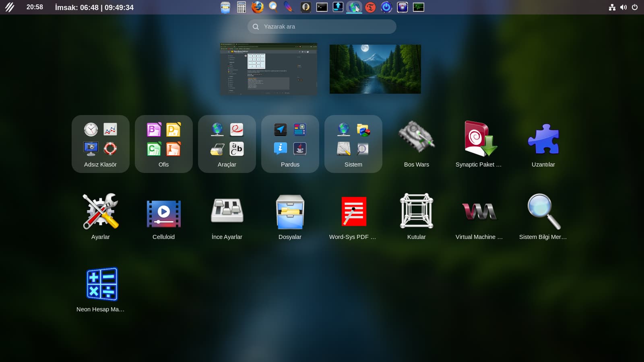Viewport: 644px width, 362px height.
Task: Open the system monitor icon in the top panel
Action: coord(418,7)
